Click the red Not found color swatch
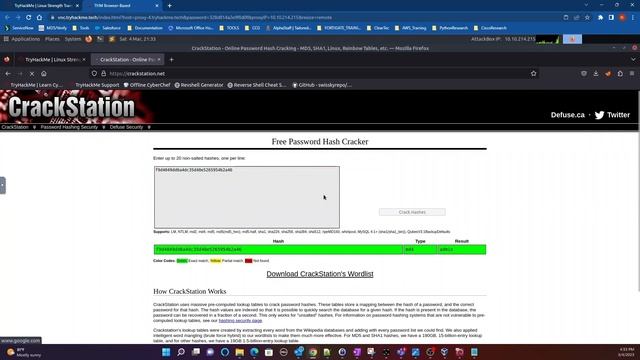Screen dimensions: 640x360 [x=248, y=261]
